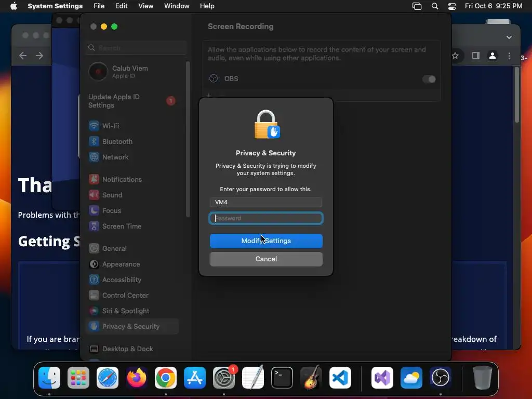Launch Firefox from the Dock
This screenshot has height=399, width=532.
pyautogui.click(x=137, y=378)
